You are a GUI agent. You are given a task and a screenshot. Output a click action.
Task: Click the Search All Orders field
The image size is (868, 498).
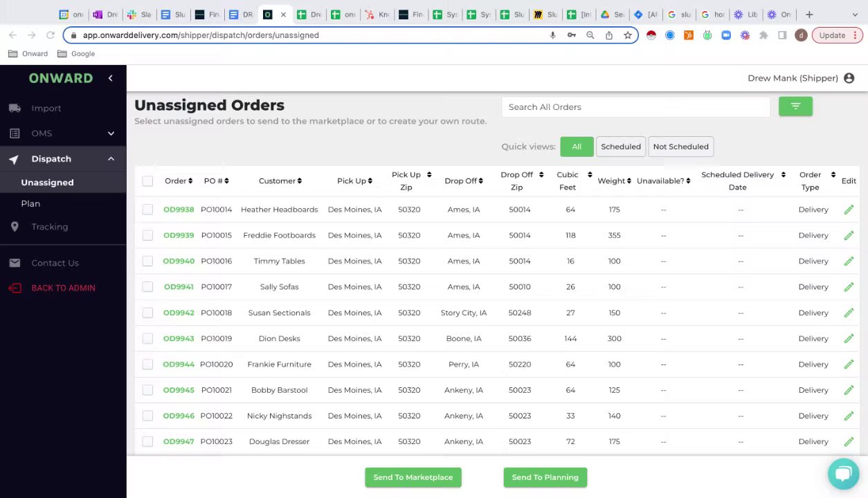click(635, 107)
